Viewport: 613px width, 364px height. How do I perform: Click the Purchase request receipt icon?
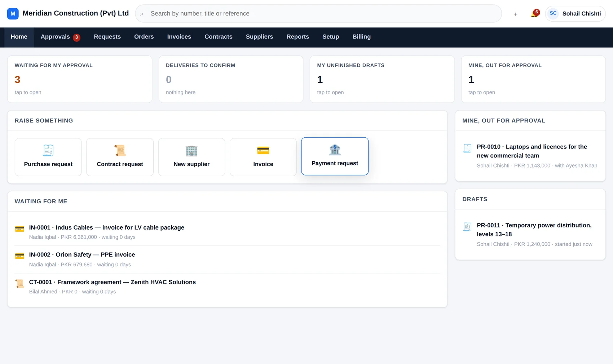(x=48, y=150)
